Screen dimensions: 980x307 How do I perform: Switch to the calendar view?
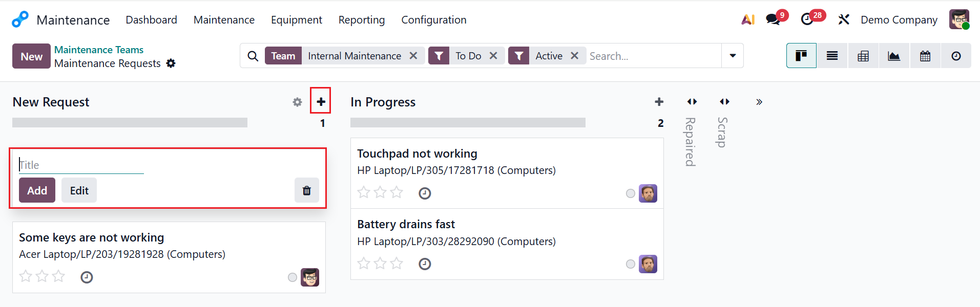pos(925,56)
